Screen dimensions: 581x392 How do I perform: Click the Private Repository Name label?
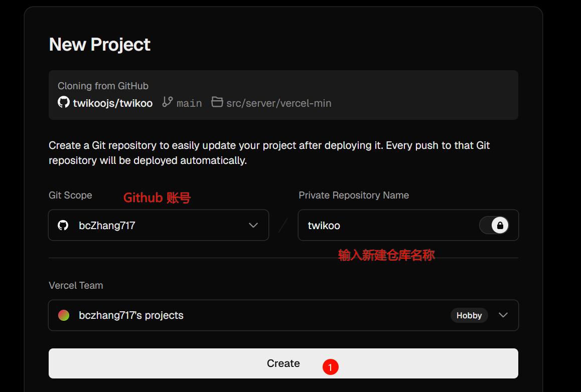coord(354,195)
